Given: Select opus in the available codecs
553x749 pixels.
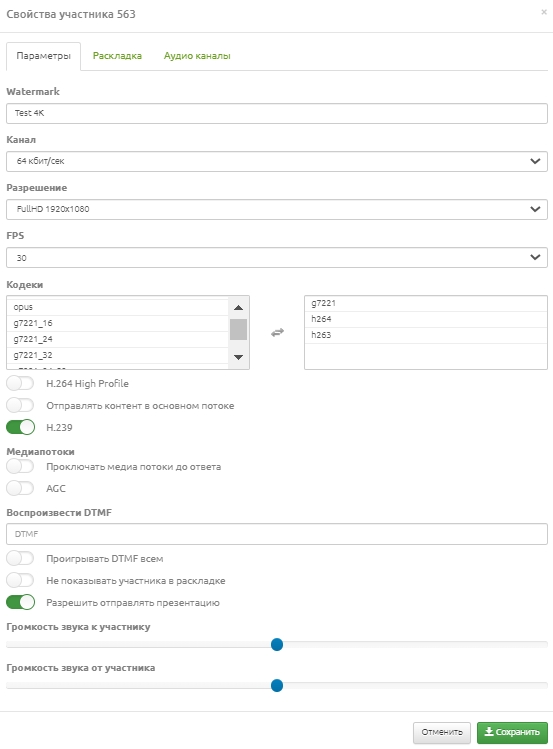Looking at the screenshot, I should [118, 307].
